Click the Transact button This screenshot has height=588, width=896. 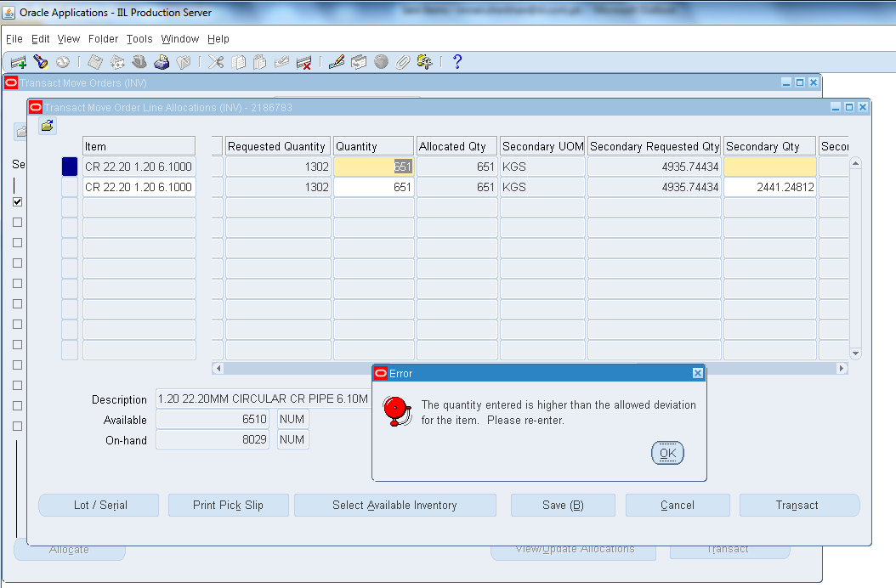(x=798, y=505)
